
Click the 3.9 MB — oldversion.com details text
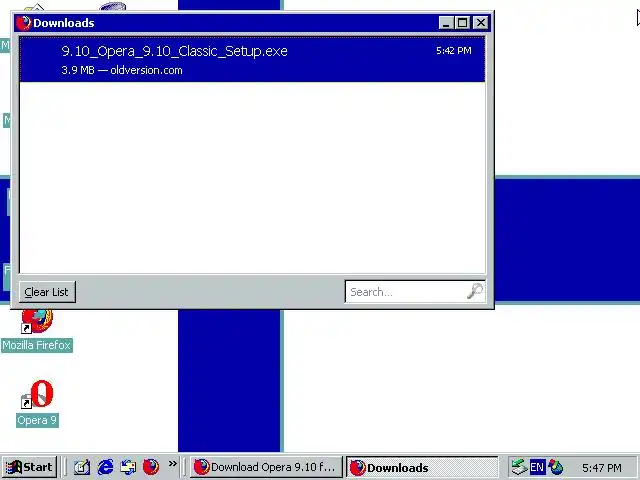pyautogui.click(x=122, y=70)
